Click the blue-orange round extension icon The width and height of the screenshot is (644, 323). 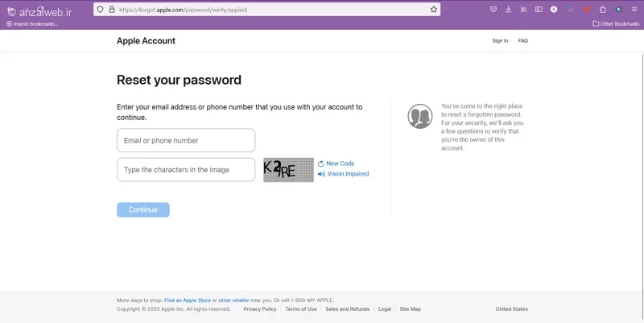570,10
